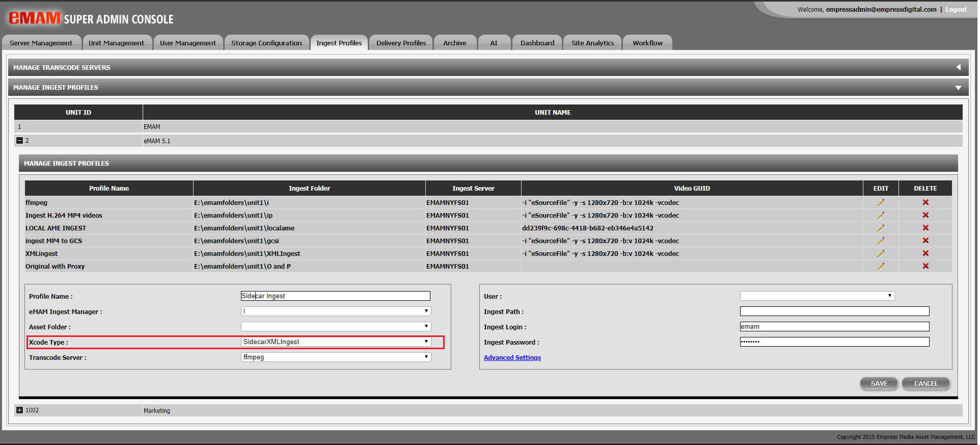Image resolution: width=980 pixels, height=445 pixels.
Task: Click the Profile Name column header
Action: tap(109, 188)
